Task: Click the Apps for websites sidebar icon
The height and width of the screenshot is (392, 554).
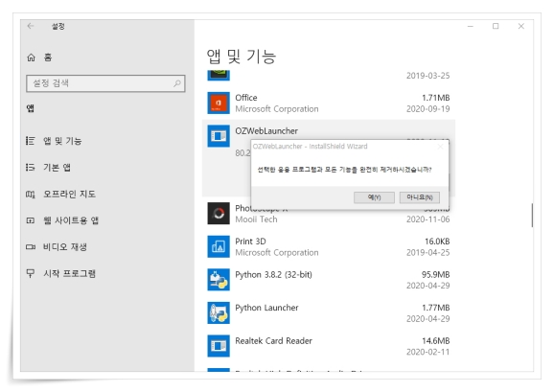Action: click(x=31, y=220)
